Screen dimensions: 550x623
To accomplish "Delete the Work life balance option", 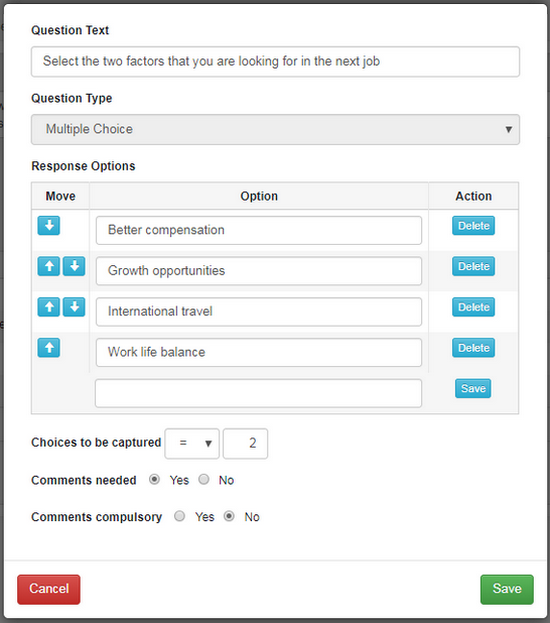I will 473,348.
